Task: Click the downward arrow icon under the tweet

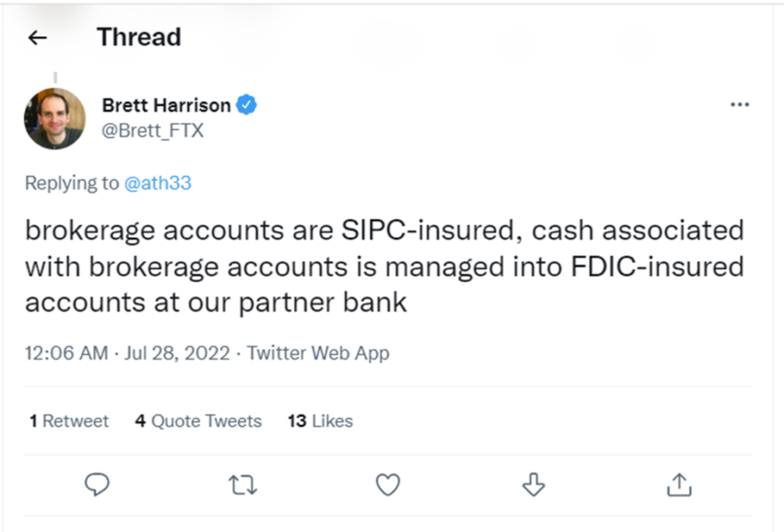Action: point(533,484)
